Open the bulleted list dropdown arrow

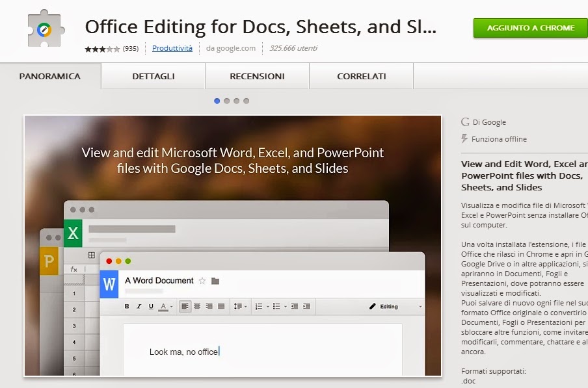click(x=286, y=307)
